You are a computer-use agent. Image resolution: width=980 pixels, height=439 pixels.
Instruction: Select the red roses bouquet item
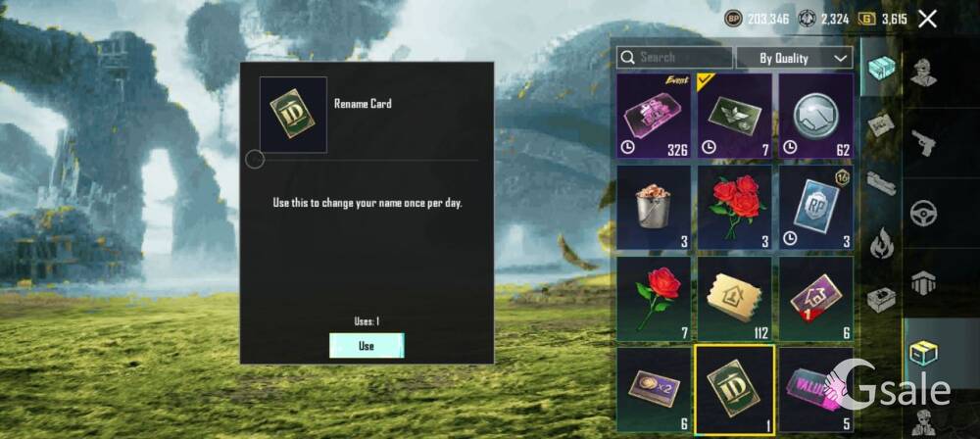[734, 208]
